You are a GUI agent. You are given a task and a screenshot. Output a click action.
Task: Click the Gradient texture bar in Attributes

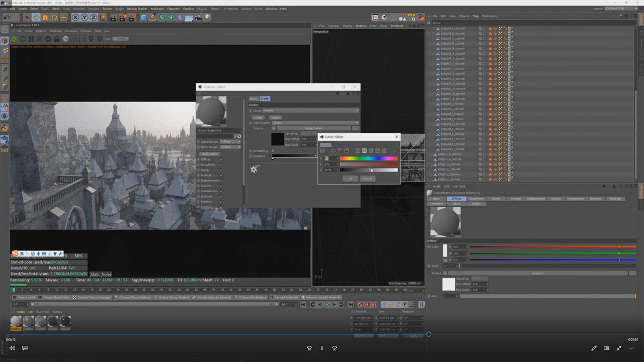537,273
